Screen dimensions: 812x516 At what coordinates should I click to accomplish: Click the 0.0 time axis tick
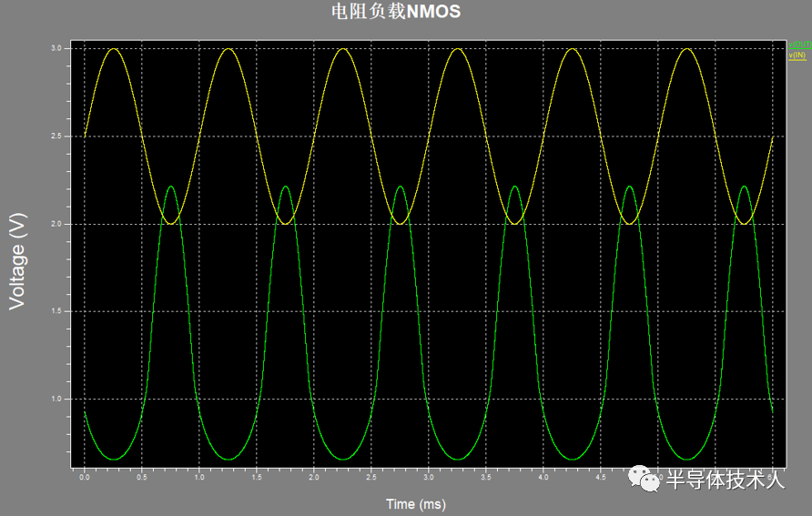pyautogui.click(x=85, y=477)
